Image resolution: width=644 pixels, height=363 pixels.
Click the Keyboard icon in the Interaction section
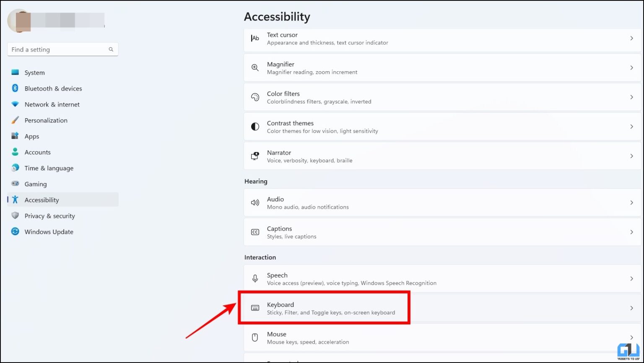coord(255,307)
